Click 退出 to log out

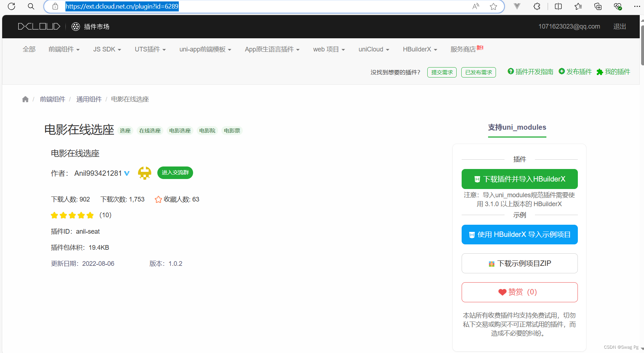[620, 26]
